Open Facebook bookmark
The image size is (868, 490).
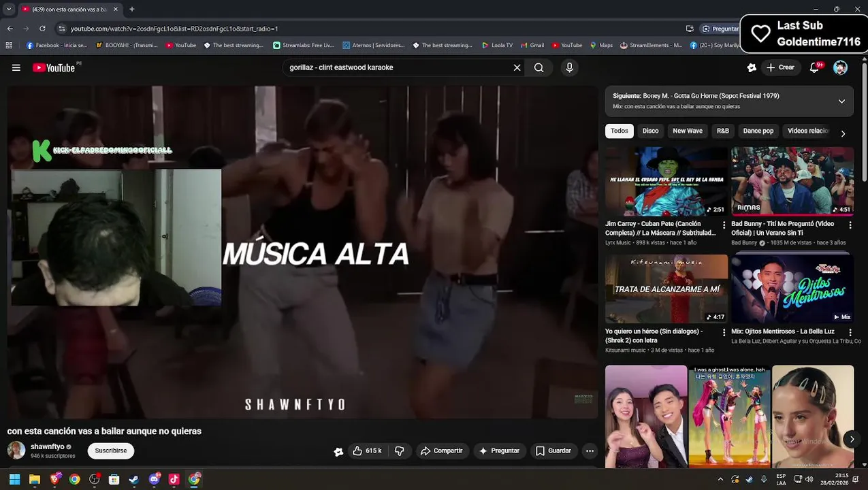pyautogui.click(x=57, y=46)
